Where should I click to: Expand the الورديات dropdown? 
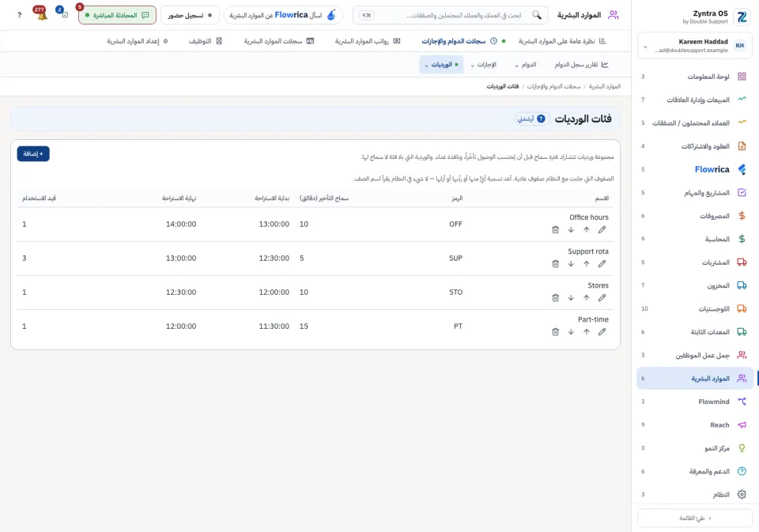(x=441, y=64)
